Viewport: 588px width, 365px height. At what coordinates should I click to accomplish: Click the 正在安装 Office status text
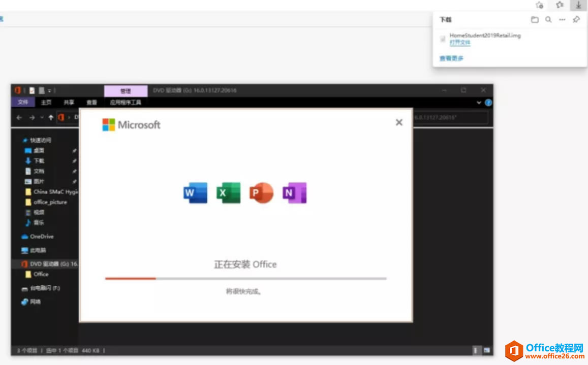[245, 264]
